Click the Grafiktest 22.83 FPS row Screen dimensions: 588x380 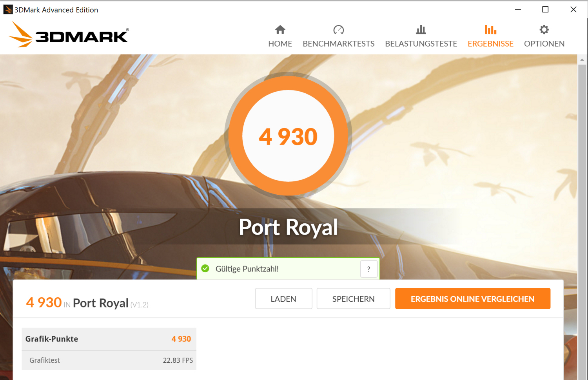click(x=109, y=360)
